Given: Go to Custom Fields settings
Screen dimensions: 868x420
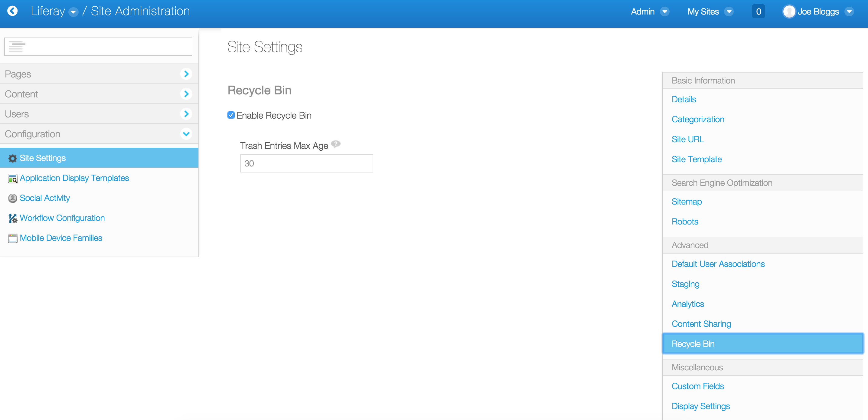Looking at the screenshot, I should 697,386.
